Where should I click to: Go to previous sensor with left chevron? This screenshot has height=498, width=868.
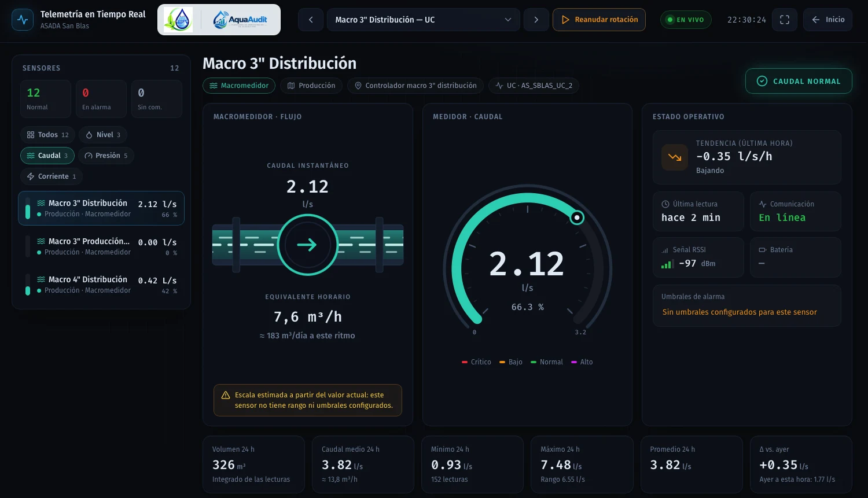pos(311,20)
